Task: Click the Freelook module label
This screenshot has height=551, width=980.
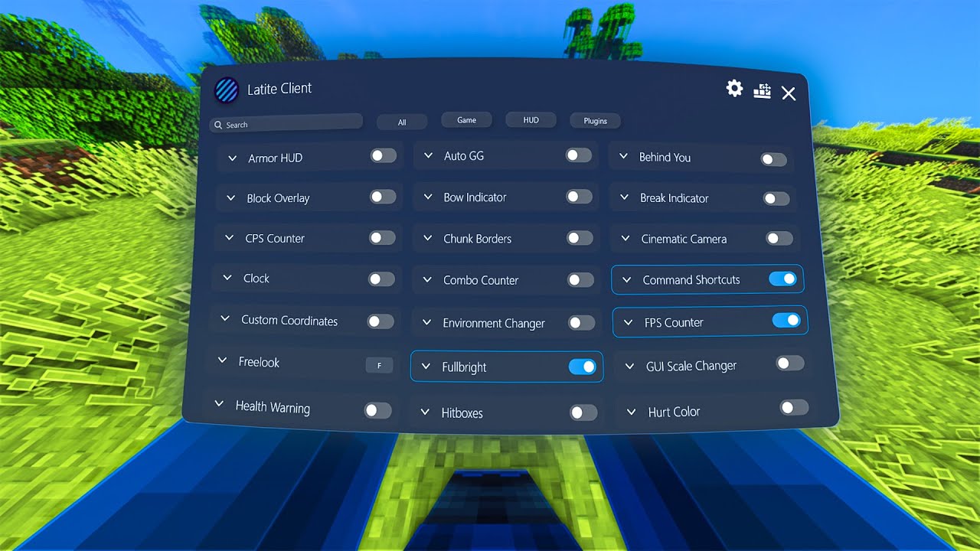Action: click(259, 362)
